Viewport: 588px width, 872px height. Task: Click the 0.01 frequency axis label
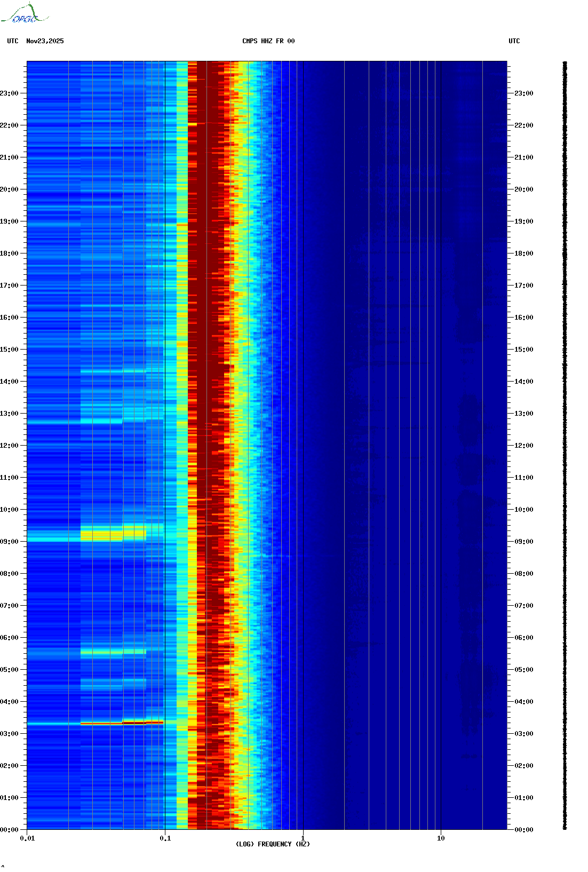27,838
